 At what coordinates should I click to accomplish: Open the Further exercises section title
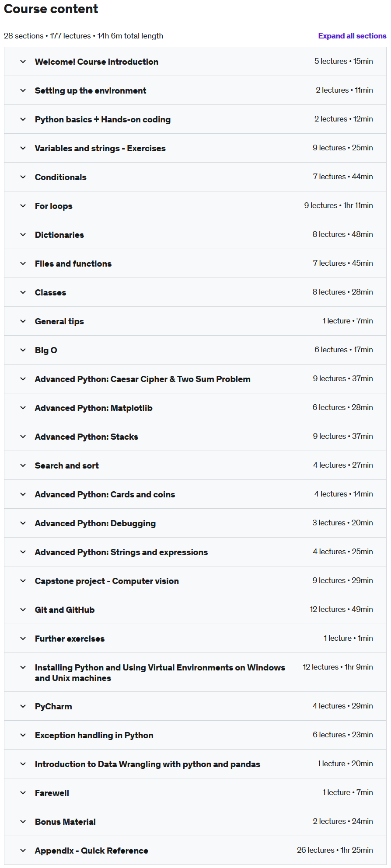(70, 639)
